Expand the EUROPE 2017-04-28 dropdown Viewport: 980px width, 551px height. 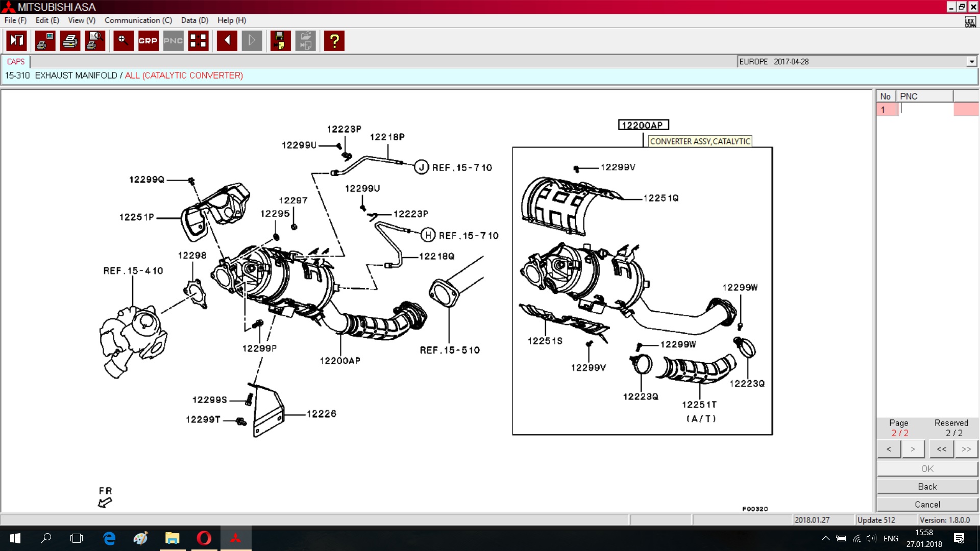[x=971, y=62]
